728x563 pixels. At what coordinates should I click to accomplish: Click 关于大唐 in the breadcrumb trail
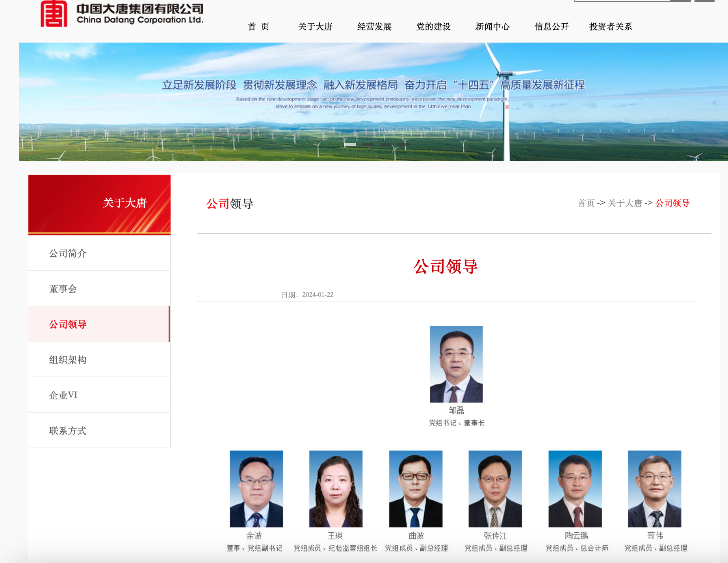(x=624, y=203)
